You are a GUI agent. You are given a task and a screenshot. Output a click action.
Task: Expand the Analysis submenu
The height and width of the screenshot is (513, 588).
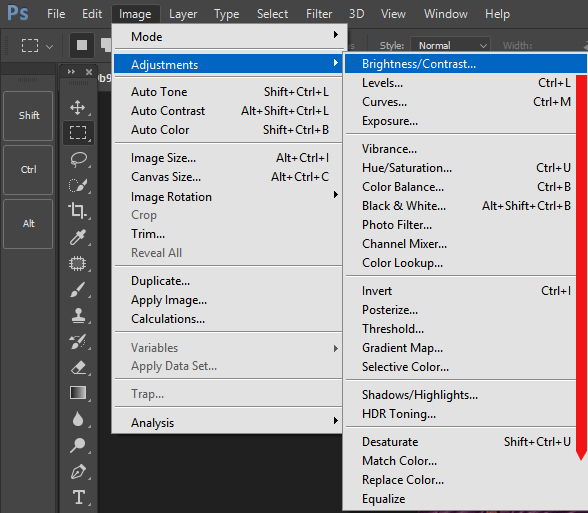[x=229, y=422]
